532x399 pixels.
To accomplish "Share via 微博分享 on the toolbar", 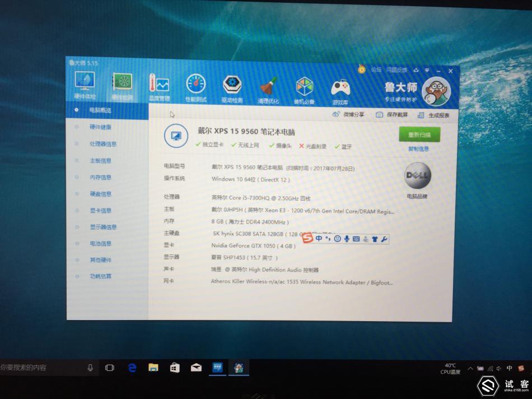I will pos(352,114).
